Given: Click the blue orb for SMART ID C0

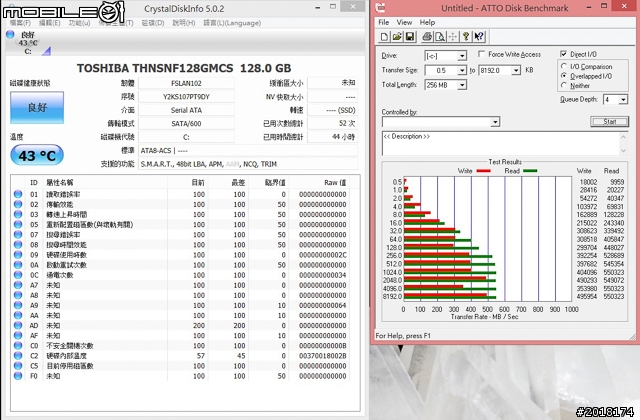Looking at the screenshot, I should click(x=18, y=346).
